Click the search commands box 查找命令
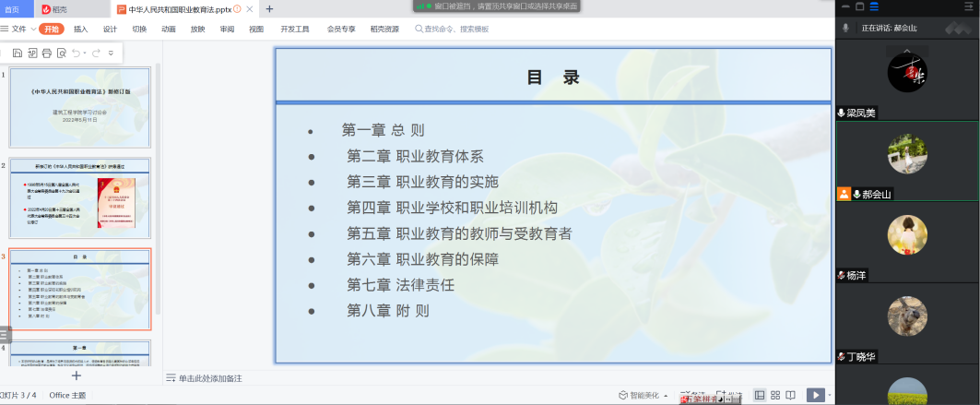 (x=452, y=29)
